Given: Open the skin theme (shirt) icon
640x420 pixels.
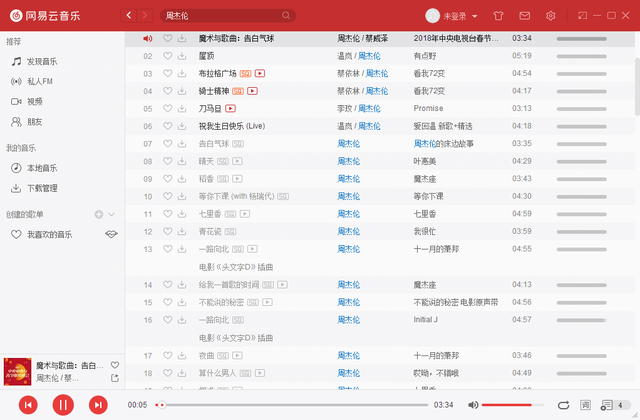Looking at the screenshot, I should [x=498, y=16].
